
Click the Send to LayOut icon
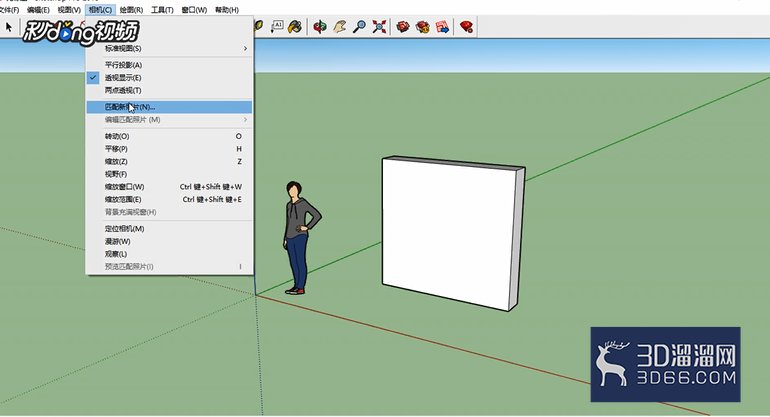click(x=442, y=27)
